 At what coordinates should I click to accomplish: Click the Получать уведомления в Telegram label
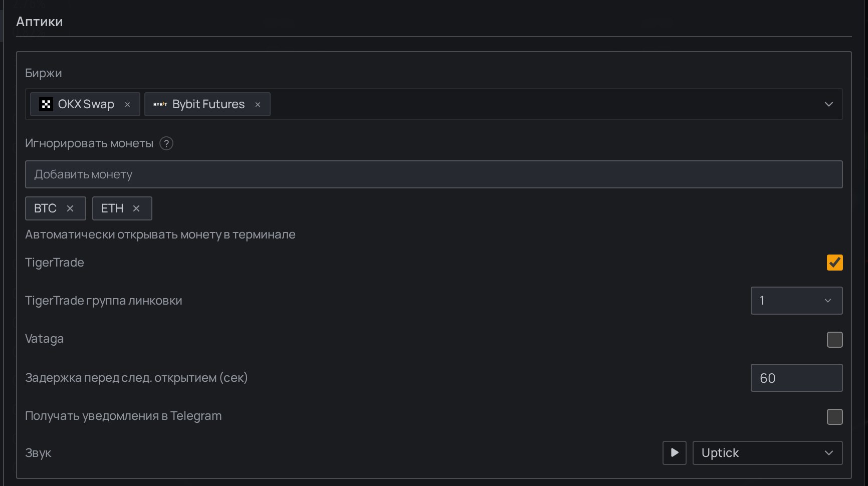tap(123, 416)
